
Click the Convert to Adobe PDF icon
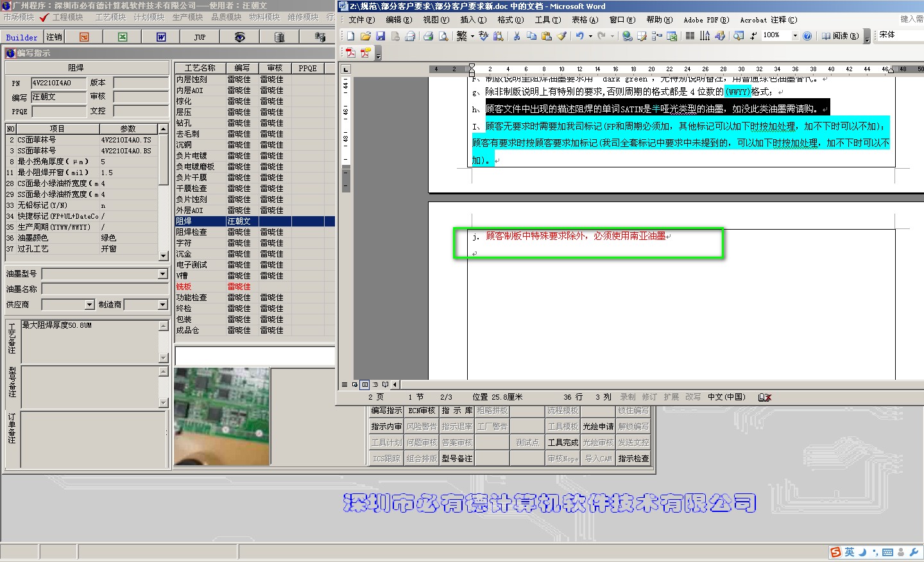[x=350, y=53]
